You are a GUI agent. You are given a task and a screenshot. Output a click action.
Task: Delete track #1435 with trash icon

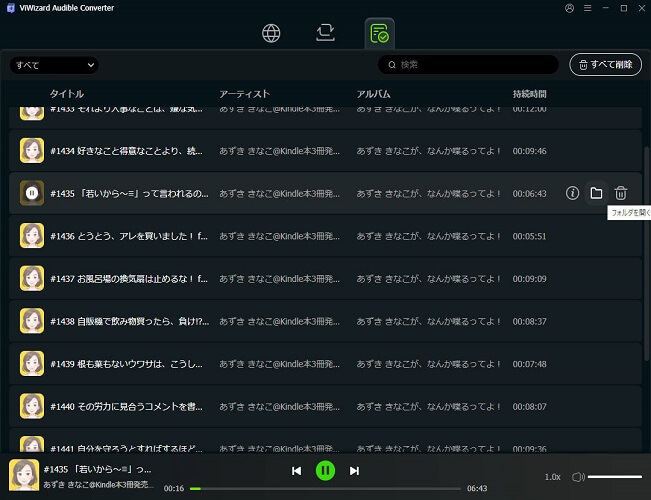point(621,193)
